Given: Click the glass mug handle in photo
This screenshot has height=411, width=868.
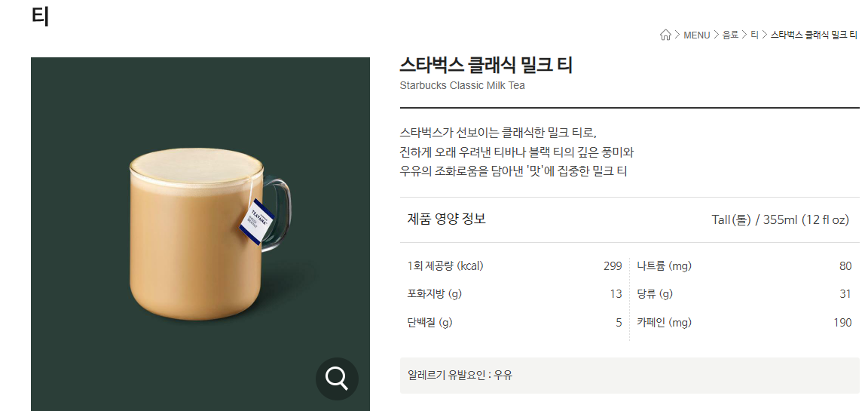Looking at the screenshot, I should tap(277, 214).
